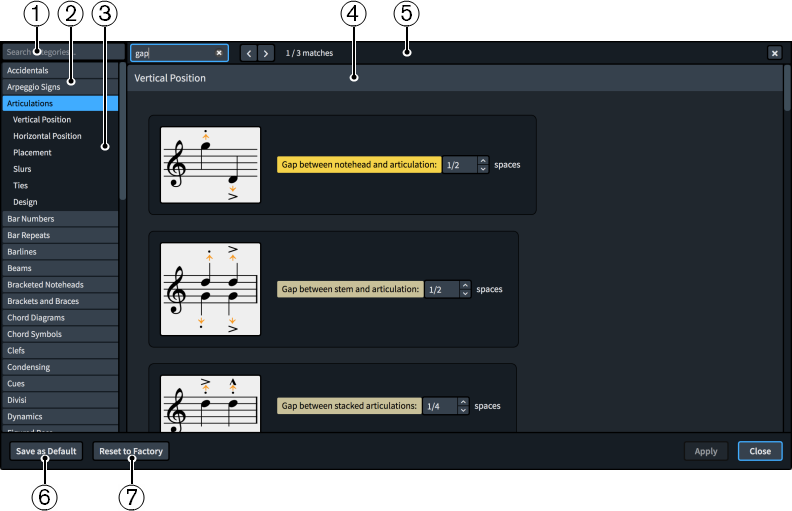Go to the next search match
The height and width of the screenshot is (511, 792).
coord(266,53)
